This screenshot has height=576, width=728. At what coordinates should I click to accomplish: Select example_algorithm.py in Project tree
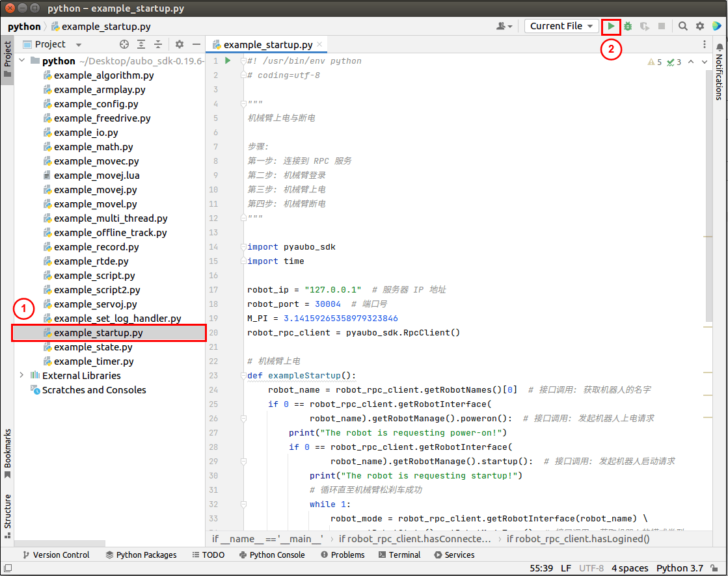tap(104, 75)
